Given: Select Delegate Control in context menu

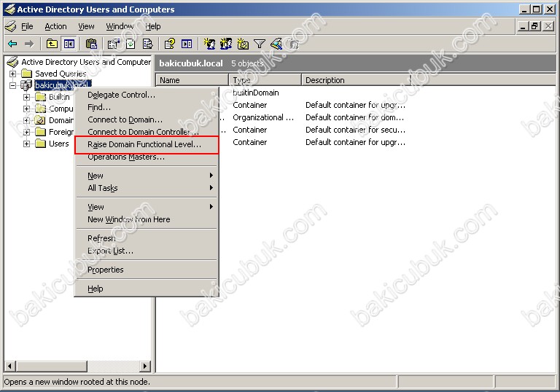Looking at the screenshot, I should (147, 95).
